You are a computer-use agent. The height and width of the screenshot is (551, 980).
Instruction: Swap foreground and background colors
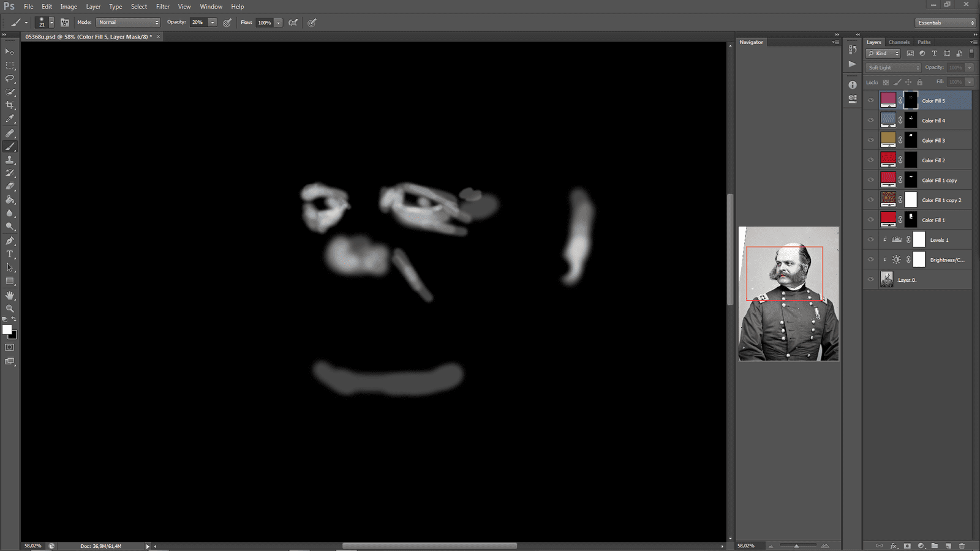pos(14,319)
